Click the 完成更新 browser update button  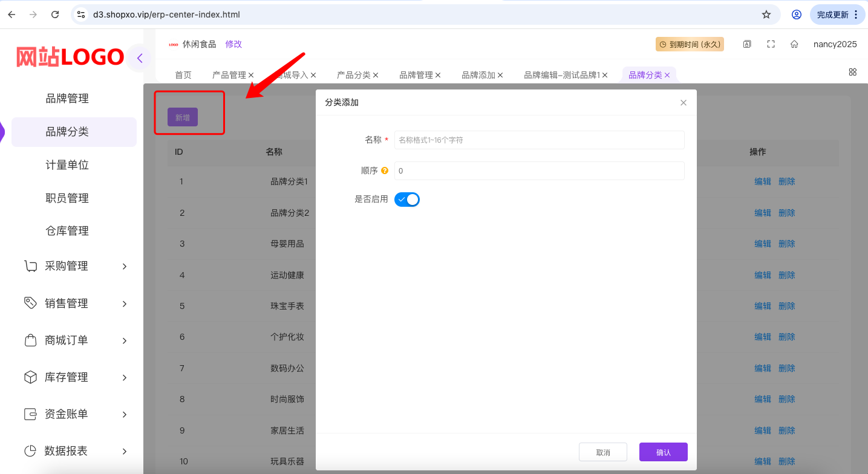click(x=837, y=15)
